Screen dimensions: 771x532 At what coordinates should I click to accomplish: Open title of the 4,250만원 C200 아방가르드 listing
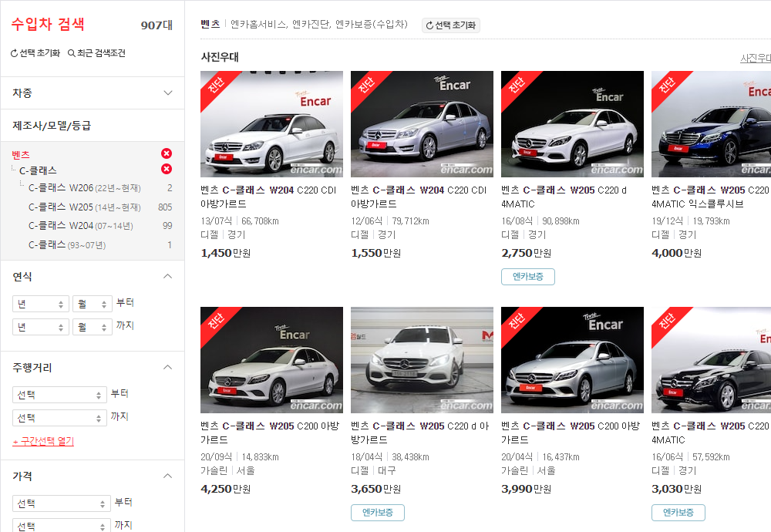pos(270,433)
